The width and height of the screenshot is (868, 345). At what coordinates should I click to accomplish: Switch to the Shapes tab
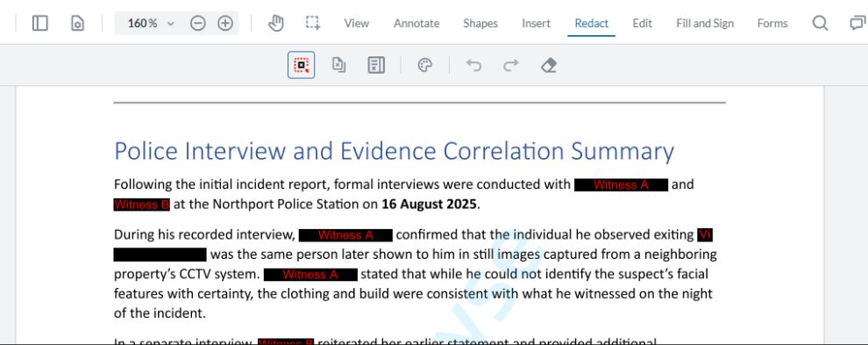tap(480, 24)
